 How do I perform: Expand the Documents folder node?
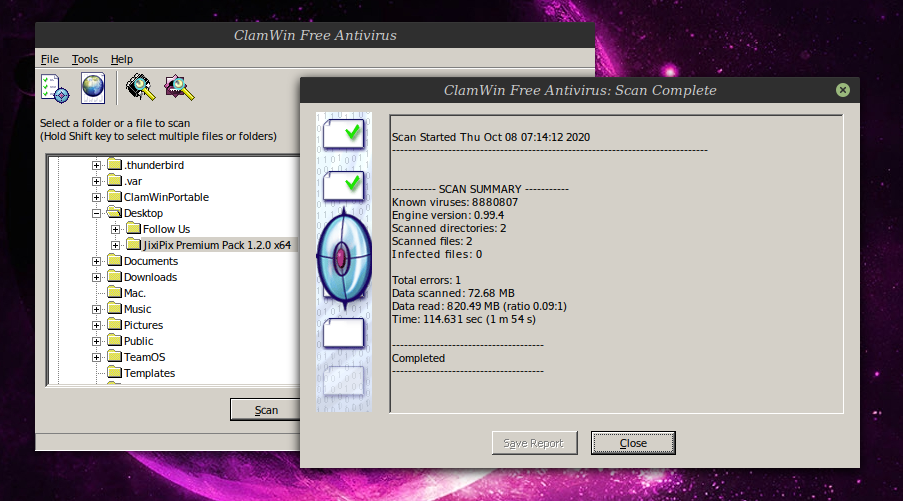tap(96, 261)
